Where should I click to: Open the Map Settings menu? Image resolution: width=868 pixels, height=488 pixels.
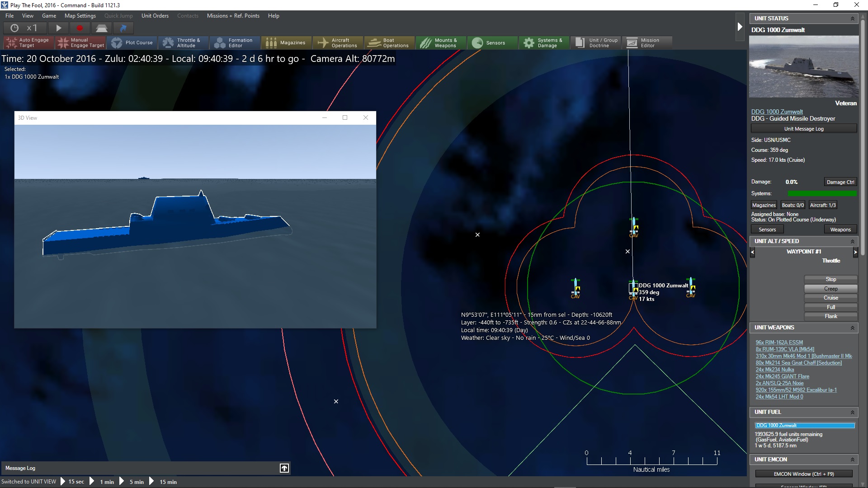80,16
